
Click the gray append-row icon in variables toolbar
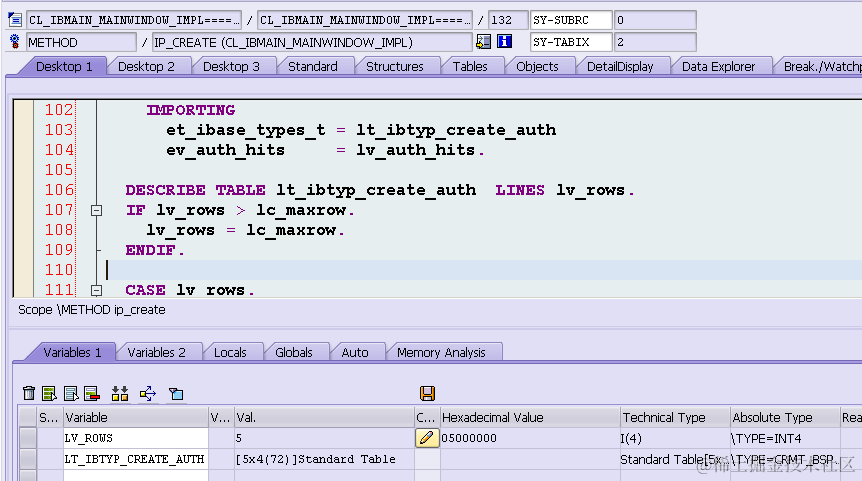click(x=71, y=393)
